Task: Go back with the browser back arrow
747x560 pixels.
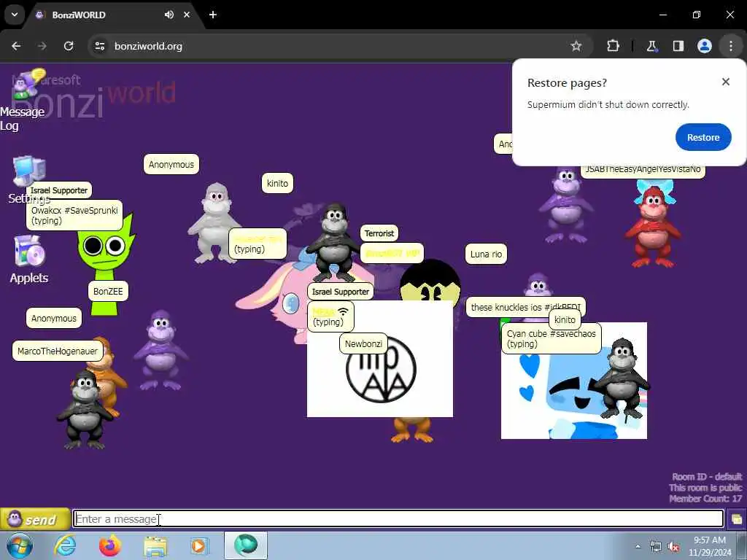Action: (16, 46)
